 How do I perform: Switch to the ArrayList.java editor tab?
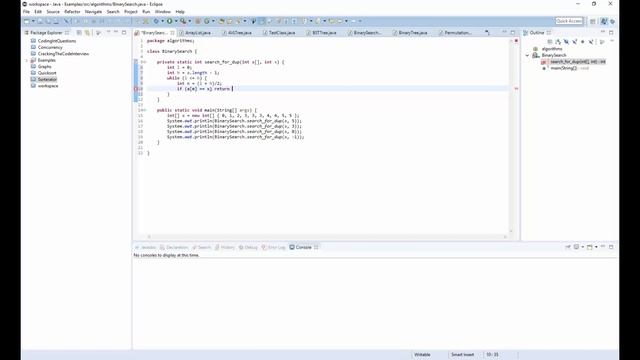point(198,33)
